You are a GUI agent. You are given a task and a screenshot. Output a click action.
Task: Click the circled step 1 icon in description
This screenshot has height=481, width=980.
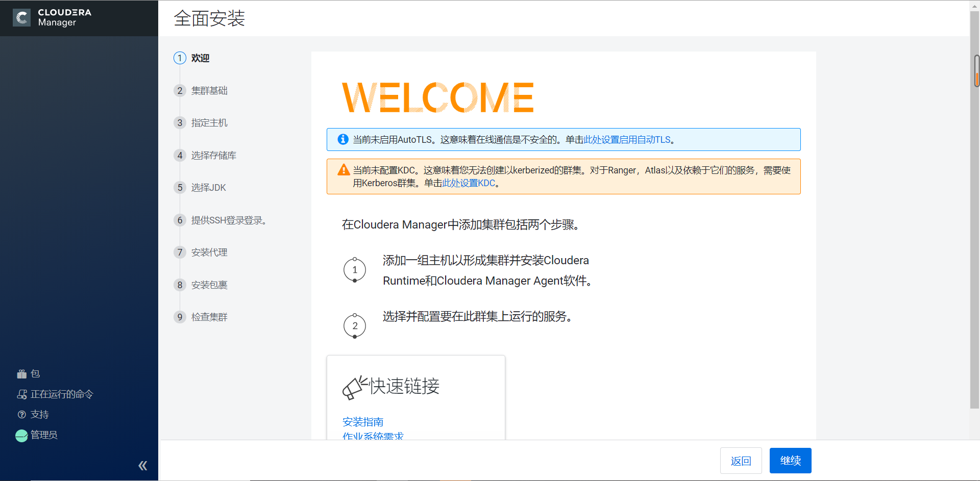point(355,270)
